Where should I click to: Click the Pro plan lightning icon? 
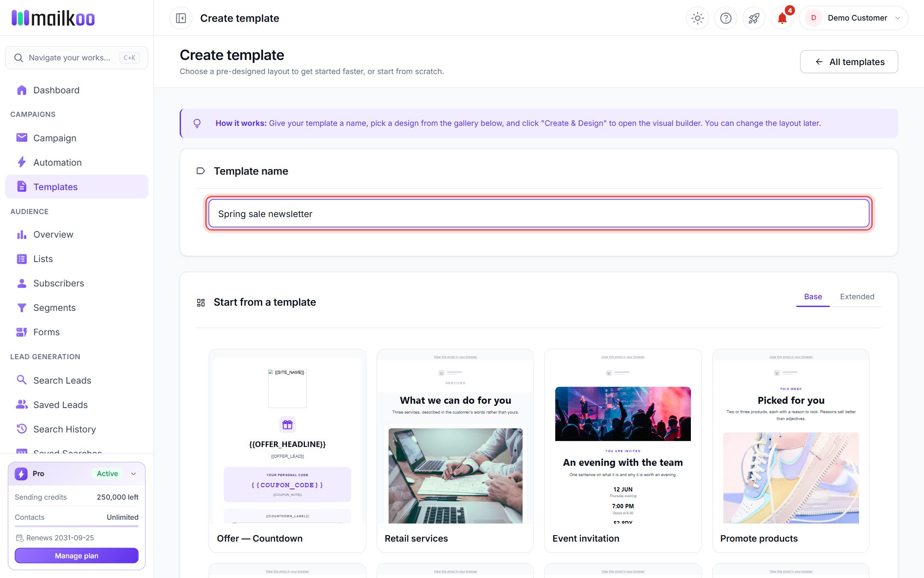pyautogui.click(x=21, y=474)
